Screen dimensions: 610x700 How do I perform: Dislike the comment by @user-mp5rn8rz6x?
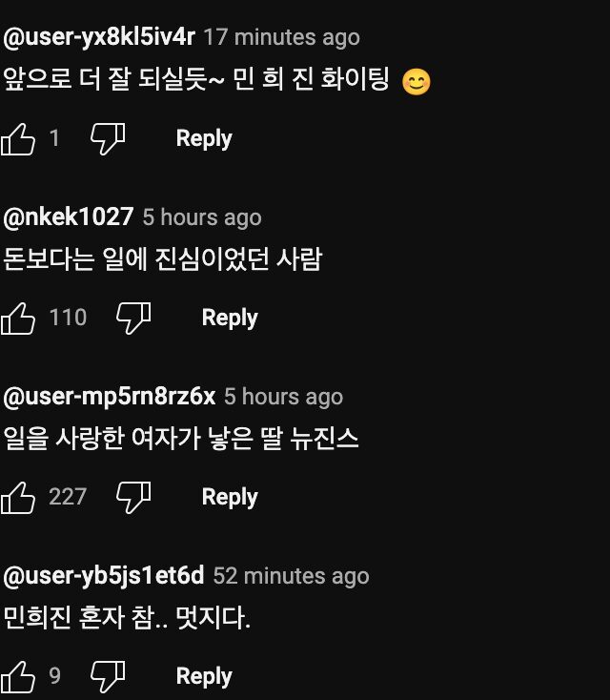coord(133,498)
